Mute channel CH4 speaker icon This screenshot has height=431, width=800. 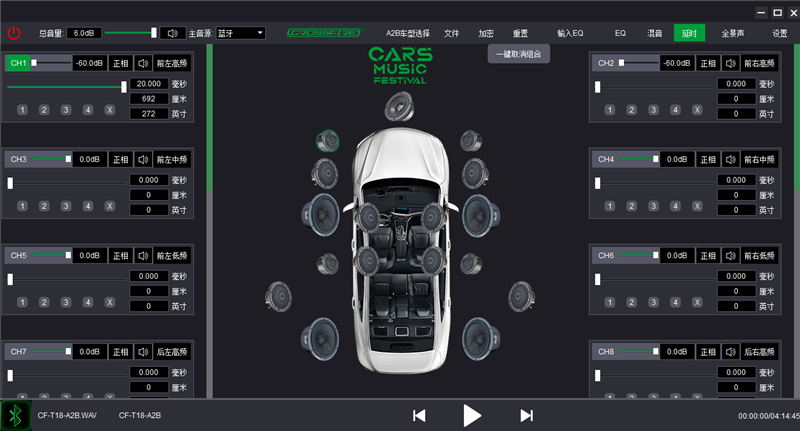pos(731,160)
